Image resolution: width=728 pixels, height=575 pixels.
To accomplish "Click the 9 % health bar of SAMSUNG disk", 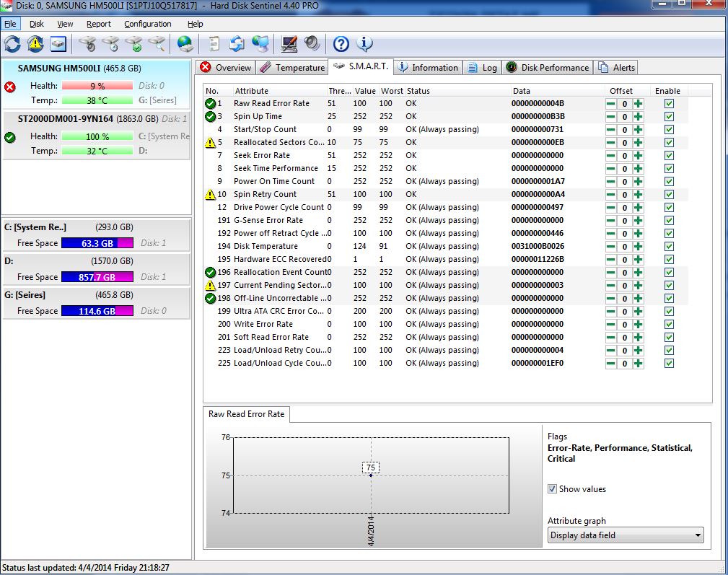I will coord(97,86).
